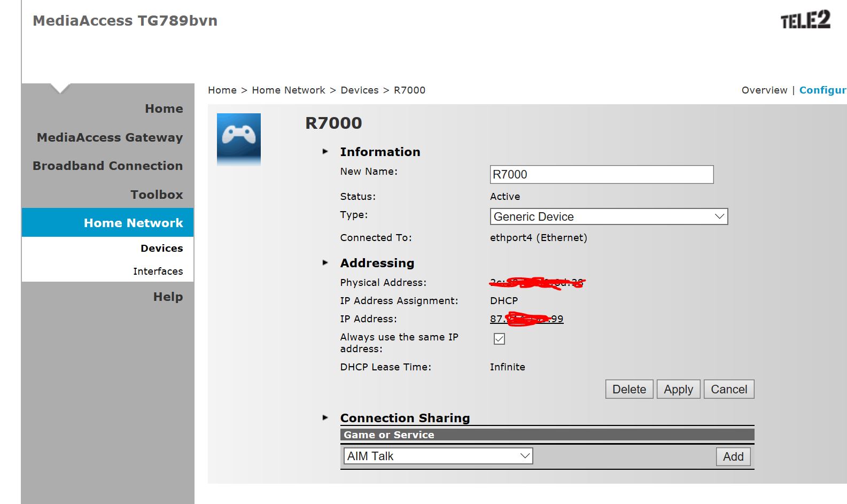The height and width of the screenshot is (504, 847).
Task: Go to Devices in breadcrumb
Action: 360,90
